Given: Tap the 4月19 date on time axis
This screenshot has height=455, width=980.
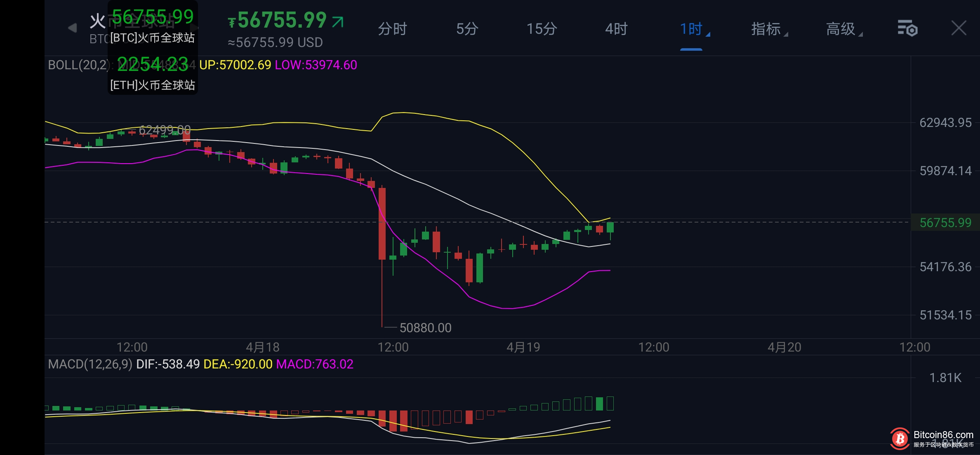Looking at the screenshot, I should click(x=523, y=347).
